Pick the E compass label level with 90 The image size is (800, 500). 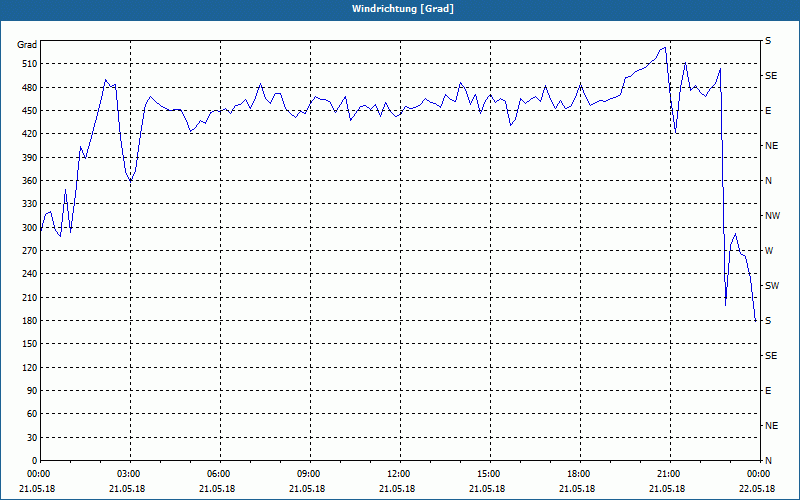(x=768, y=390)
